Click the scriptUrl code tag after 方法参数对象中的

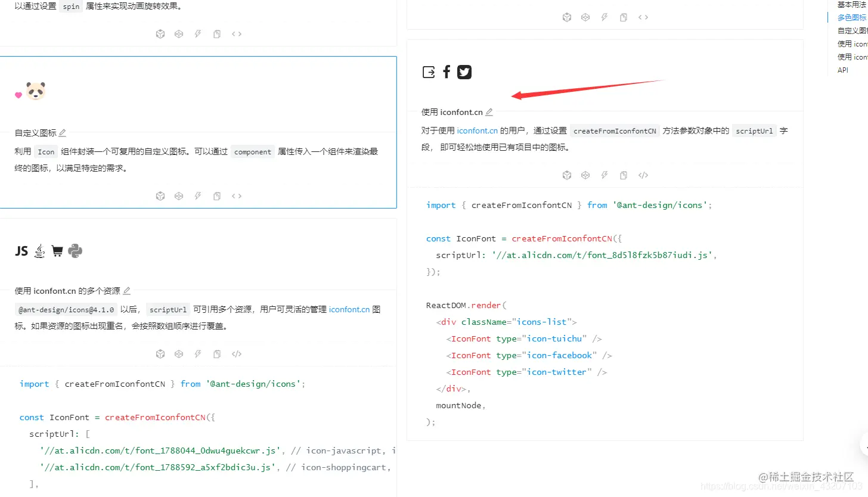tap(754, 131)
